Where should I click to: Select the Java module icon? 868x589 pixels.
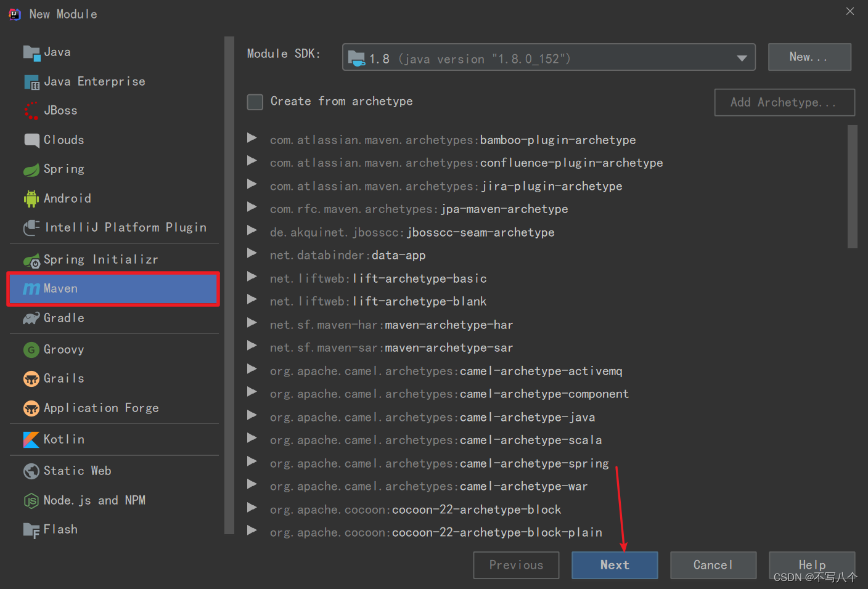tap(31, 53)
